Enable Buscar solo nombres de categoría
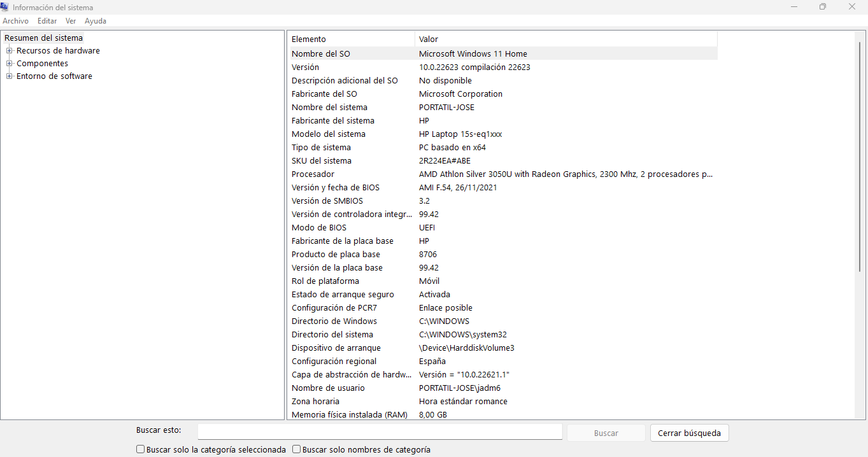 (297, 449)
